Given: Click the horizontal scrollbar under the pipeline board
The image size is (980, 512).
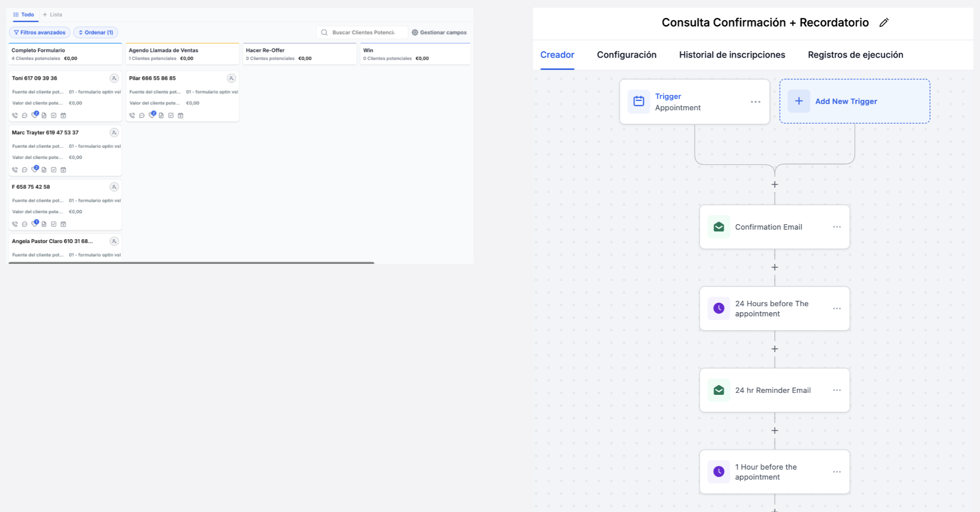Looking at the screenshot, I should click(x=191, y=263).
